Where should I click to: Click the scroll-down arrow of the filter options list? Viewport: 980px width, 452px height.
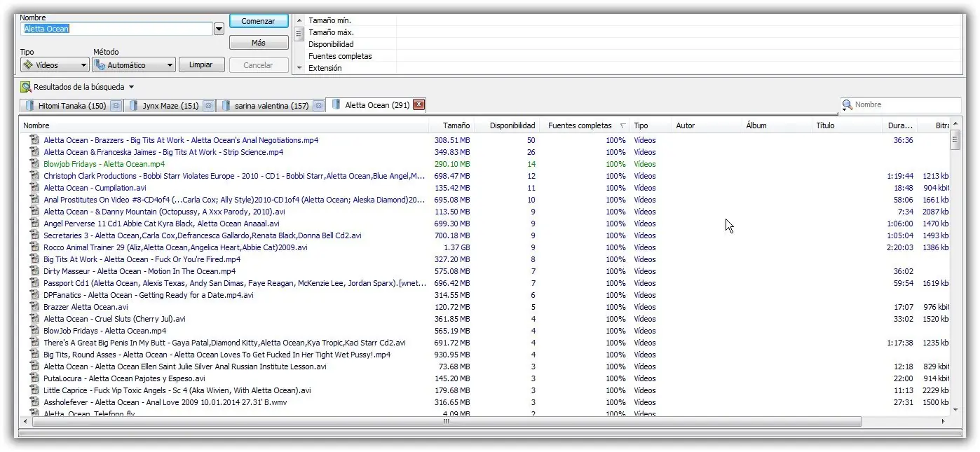click(x=299, y=68)
